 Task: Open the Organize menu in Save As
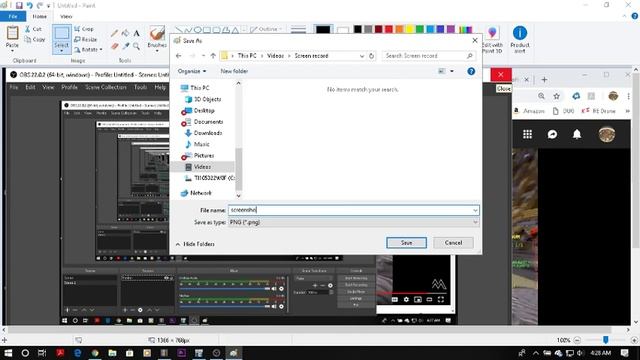192,71
